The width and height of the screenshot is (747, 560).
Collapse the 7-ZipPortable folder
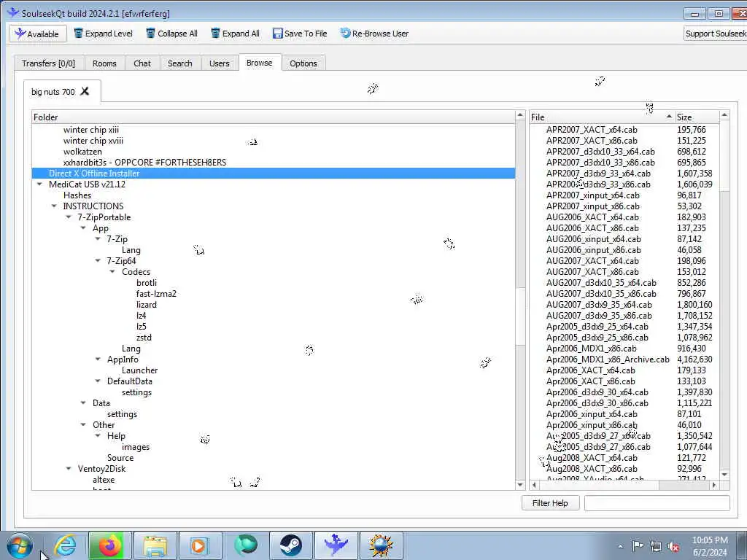69,217
